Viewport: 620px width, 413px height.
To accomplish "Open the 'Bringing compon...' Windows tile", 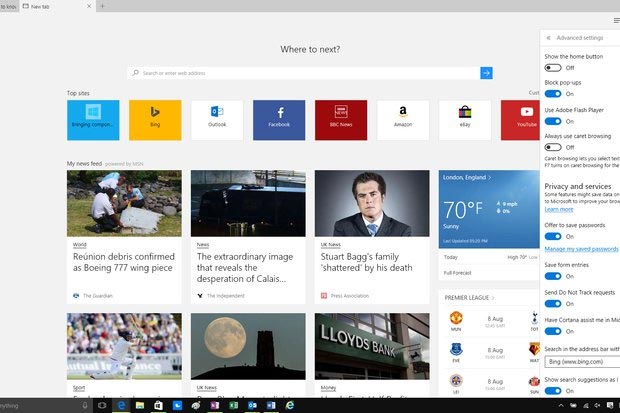I will click(93, 120).
